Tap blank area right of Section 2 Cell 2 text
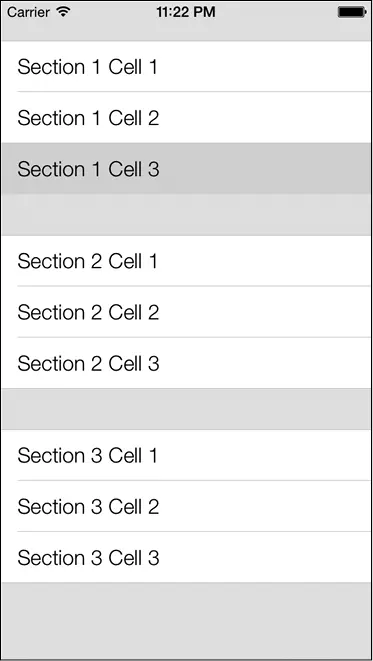Viewport: 373px width, 661px height. pos(266,312)
